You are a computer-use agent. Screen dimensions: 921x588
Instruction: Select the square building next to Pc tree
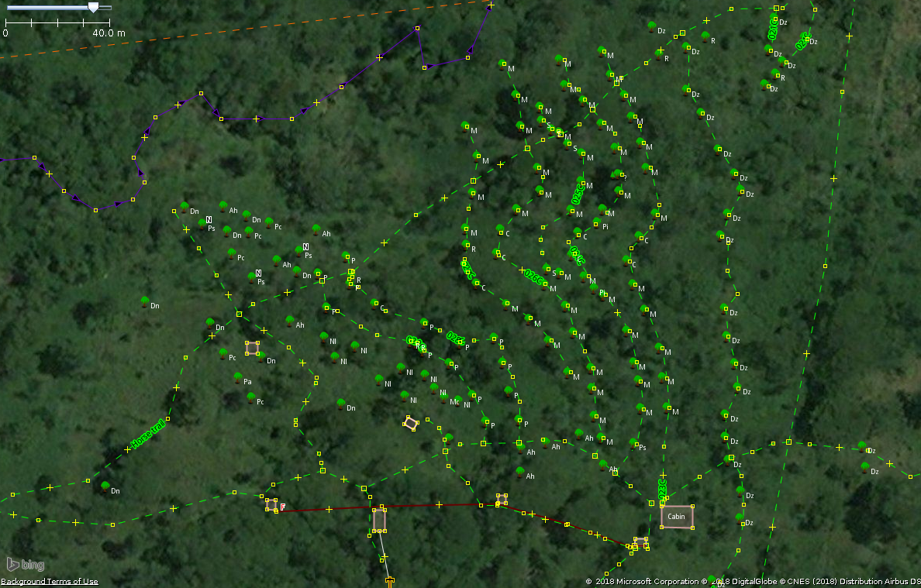tap(252, 348)
